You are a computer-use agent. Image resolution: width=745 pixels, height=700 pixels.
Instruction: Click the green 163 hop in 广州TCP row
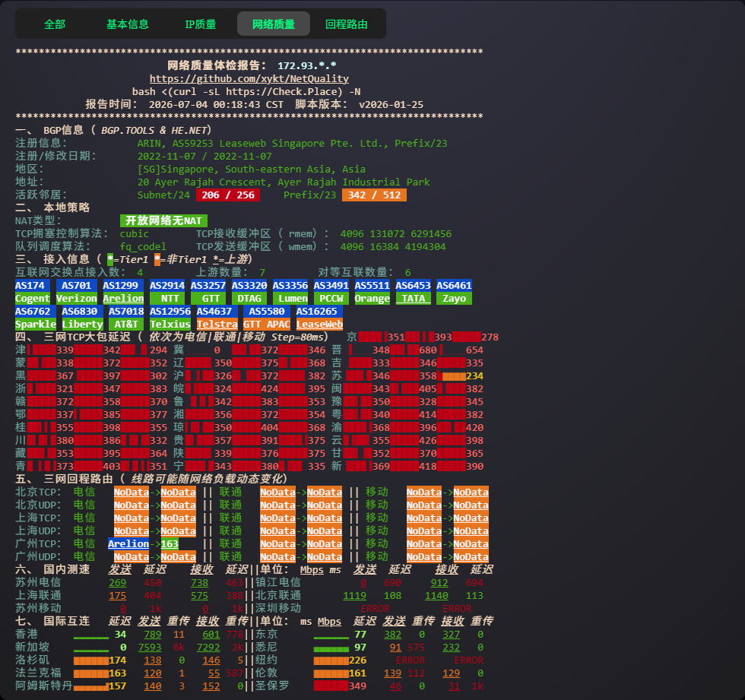click(170, 543)
